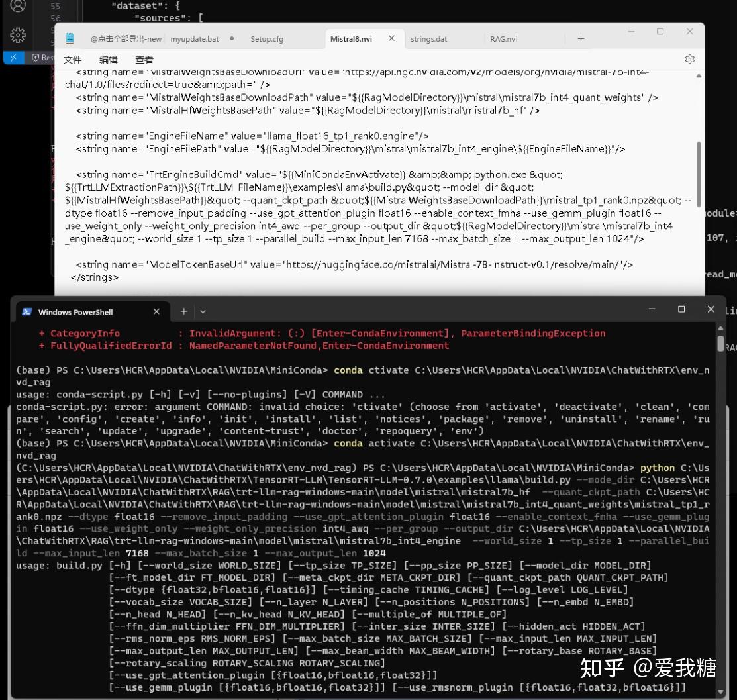Click the PowerShell icon on the terminal tab
The image size is (737, 700).
(26, 311)
